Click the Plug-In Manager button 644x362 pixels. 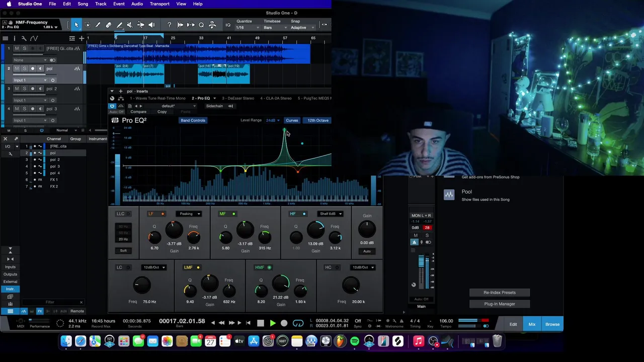click(500, 304)
